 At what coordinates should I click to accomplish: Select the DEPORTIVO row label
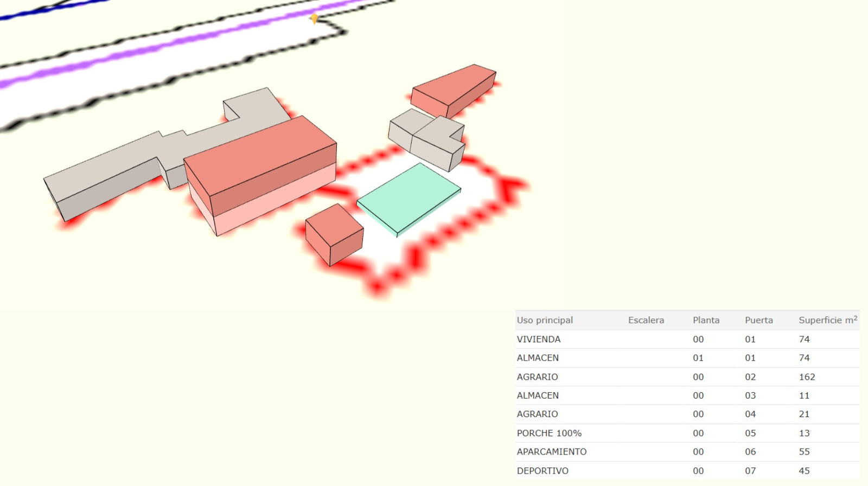coord(542,471)
